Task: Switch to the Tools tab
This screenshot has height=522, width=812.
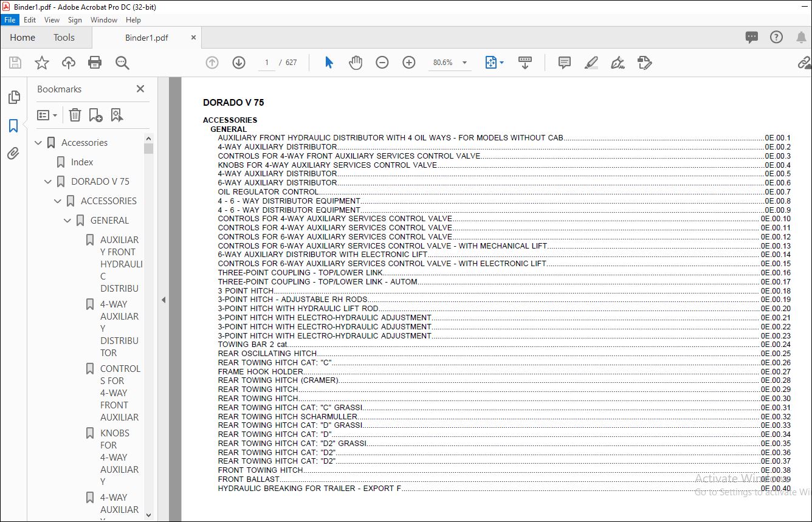Action: [x=64, y=38]
